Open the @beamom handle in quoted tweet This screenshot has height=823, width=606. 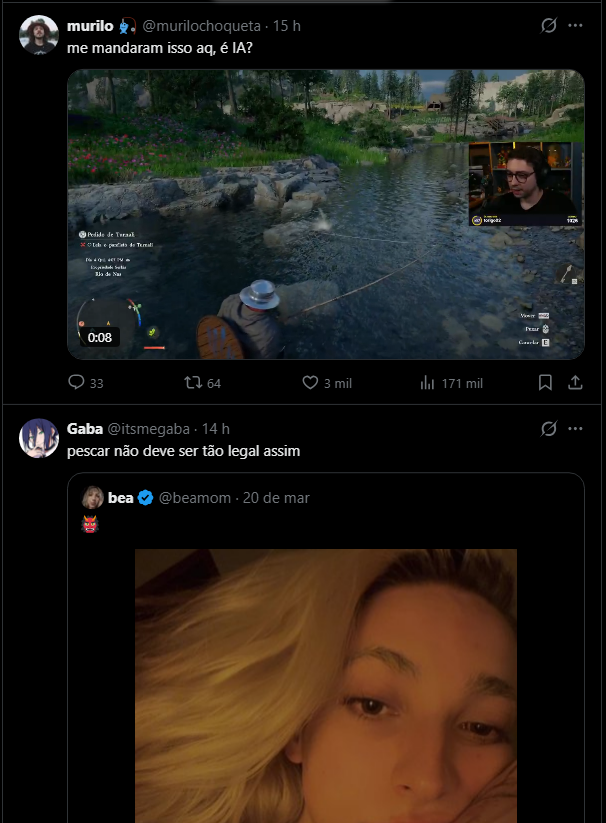coord(195,498)
